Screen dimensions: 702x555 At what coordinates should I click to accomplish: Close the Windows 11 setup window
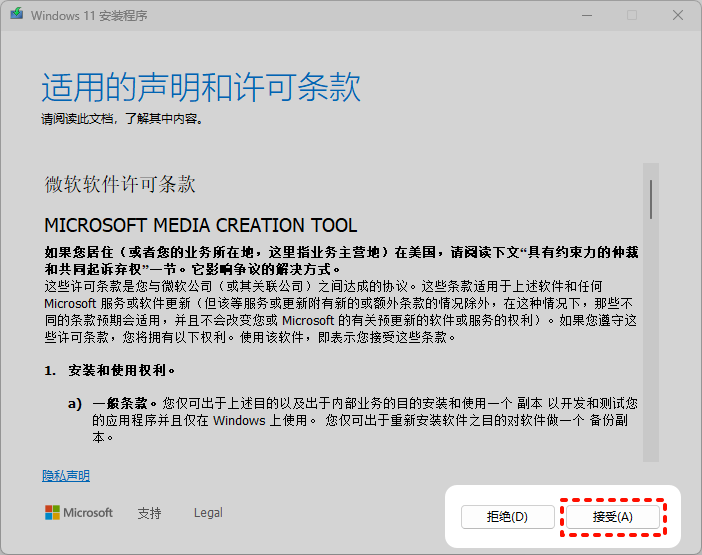tap(678, 16)
